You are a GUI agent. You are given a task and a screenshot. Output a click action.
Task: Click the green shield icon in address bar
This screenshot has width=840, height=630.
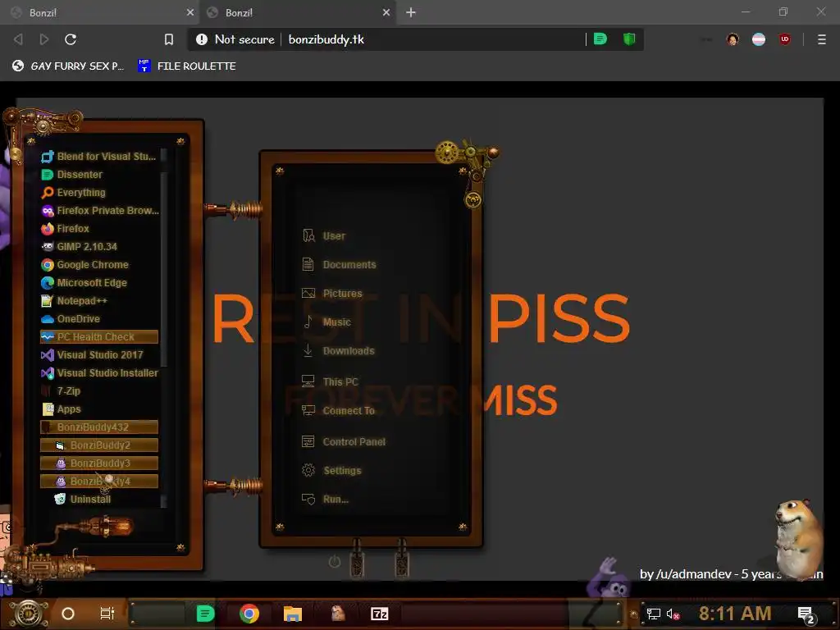629,39
